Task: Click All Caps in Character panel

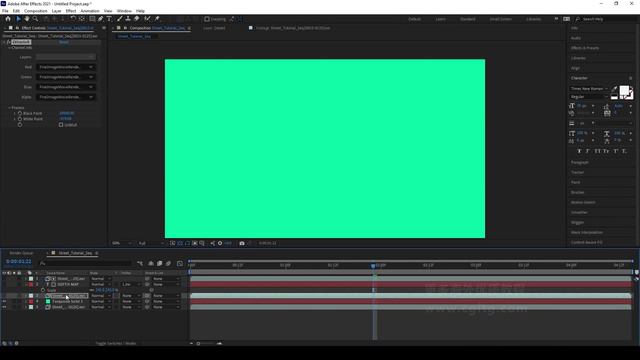Action: pyautogui.click(x=597, y=151)
